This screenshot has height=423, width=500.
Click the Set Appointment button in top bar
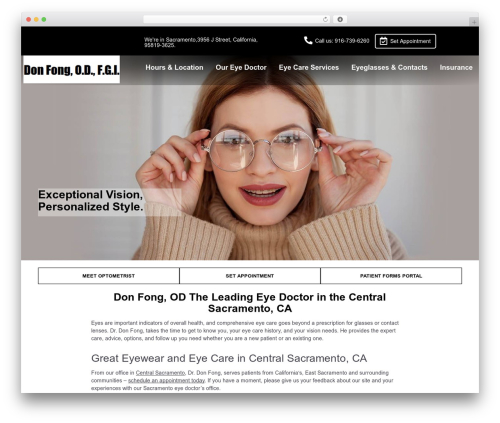click(405, 41)
